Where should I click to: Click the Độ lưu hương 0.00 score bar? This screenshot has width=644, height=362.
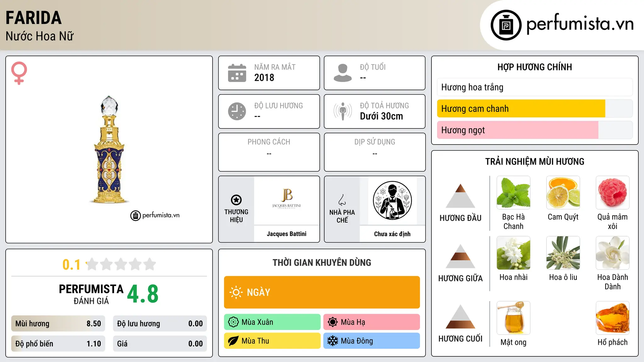(160, 324)
